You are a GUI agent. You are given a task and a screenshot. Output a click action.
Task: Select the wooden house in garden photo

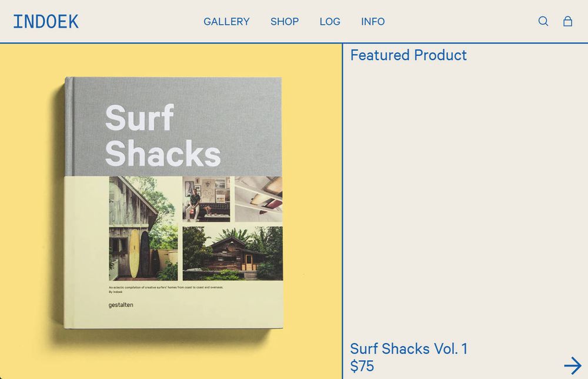pyautogui.click(x=232, y=253)
